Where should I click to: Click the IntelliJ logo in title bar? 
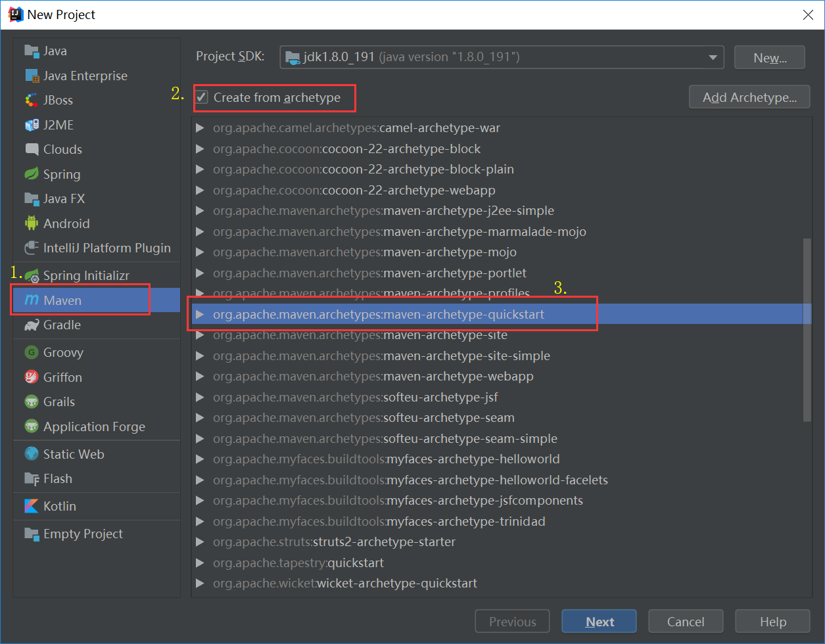point(14,14)
